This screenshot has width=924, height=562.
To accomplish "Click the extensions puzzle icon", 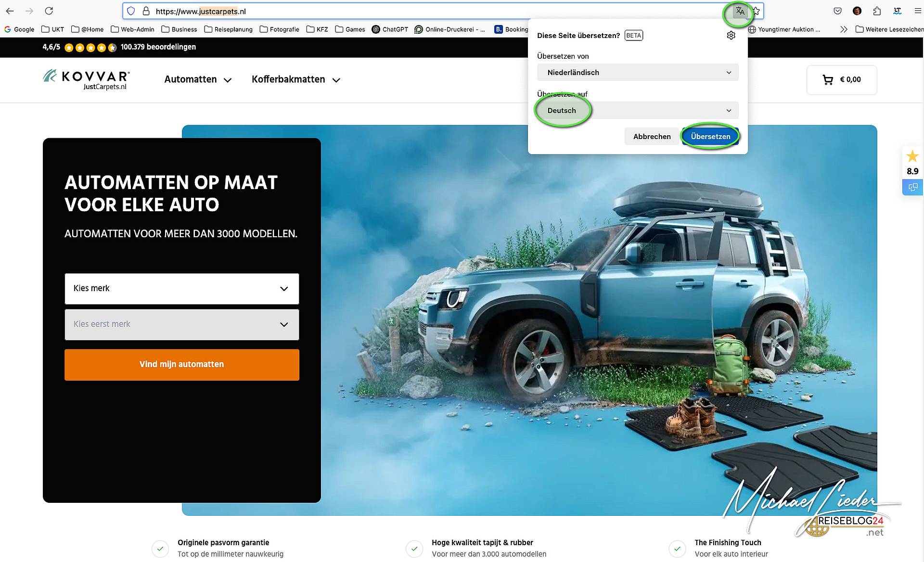I will click(x=876, y=11).
